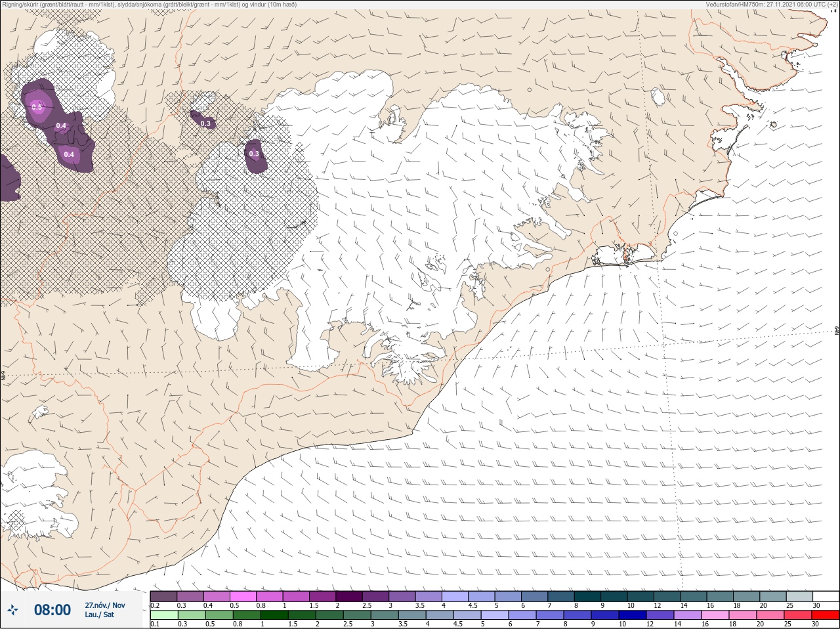Click the deep navy blue 10 swatch in the lower scale
Screen dimensions: 840x629
click(x=633, y=616)
